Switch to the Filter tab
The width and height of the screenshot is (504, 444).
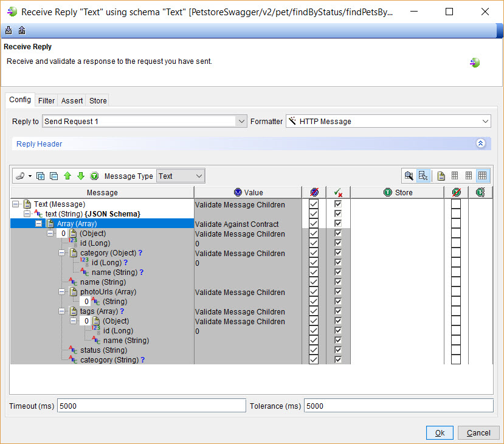pyautogui.click(x=46, y=100)
